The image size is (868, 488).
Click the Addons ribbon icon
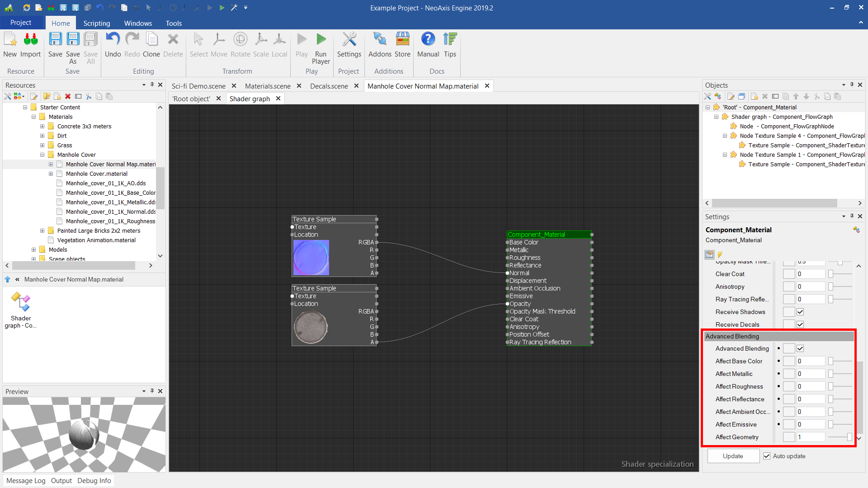pyautogui.click(x=380, y=40)
